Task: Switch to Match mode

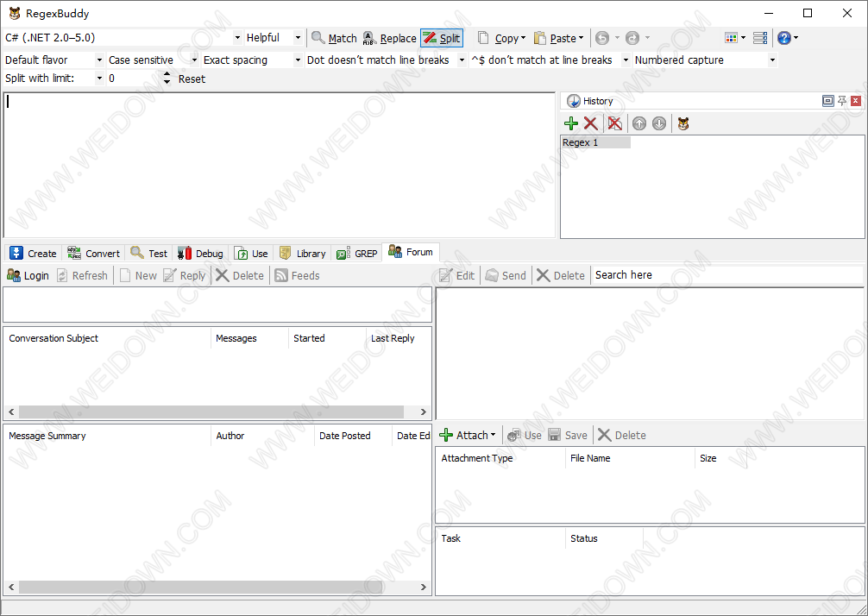Action: (334, 38)
